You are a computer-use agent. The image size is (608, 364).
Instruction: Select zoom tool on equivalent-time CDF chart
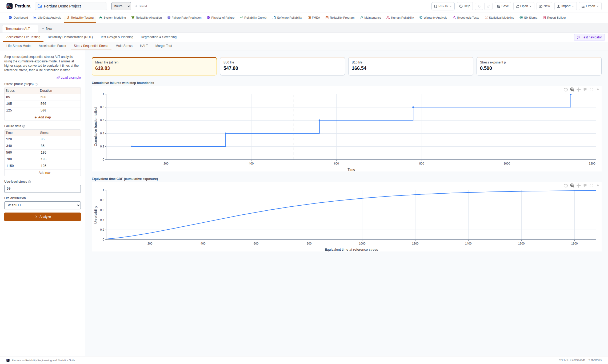tap(572, 186)
